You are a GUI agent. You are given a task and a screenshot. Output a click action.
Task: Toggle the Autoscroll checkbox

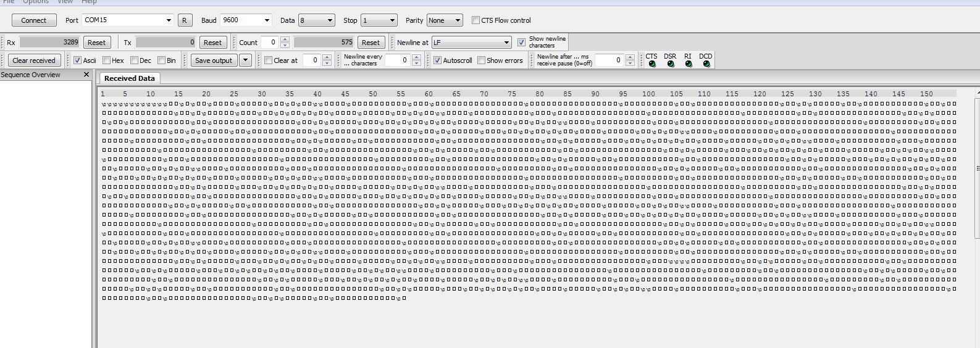coord(437,60)
